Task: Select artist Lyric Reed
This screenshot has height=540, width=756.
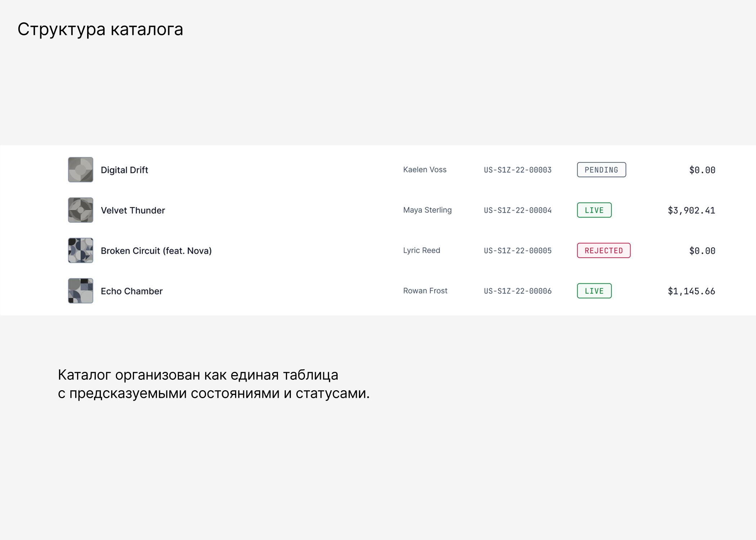Action: coord(421,250)
